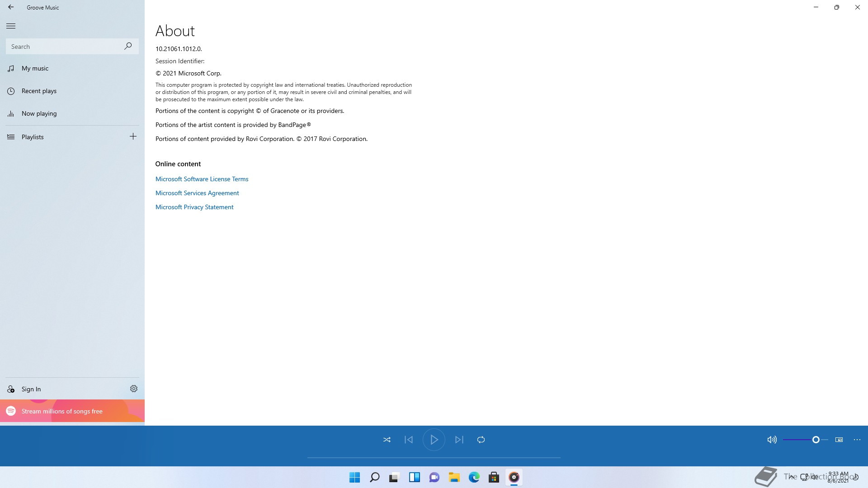The image size is (868, 488).
Task: Adjust the volume slider
Action: click(806, 440)
